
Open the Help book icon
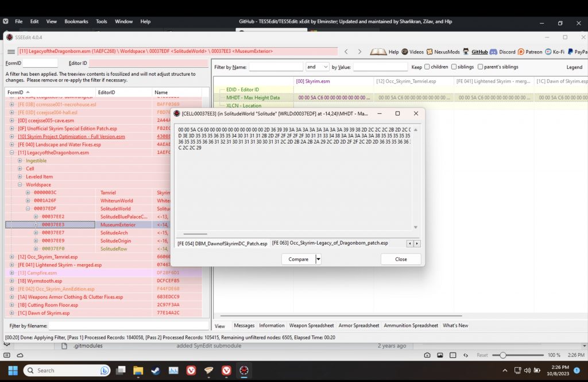click(x=378, y=52)
